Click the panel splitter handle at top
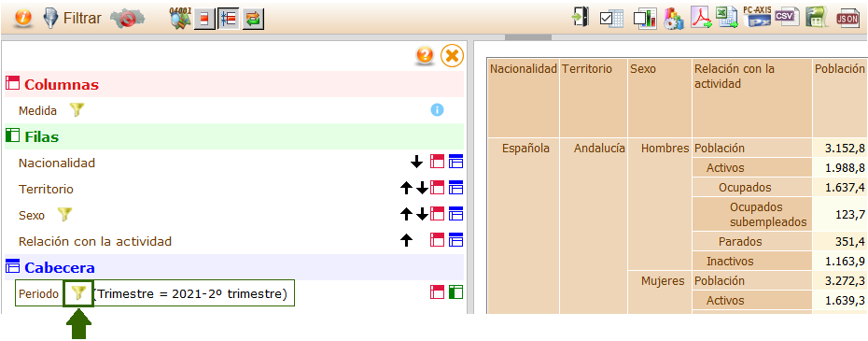This screenshot has width=868, height=341. click(x=528, y=37)
